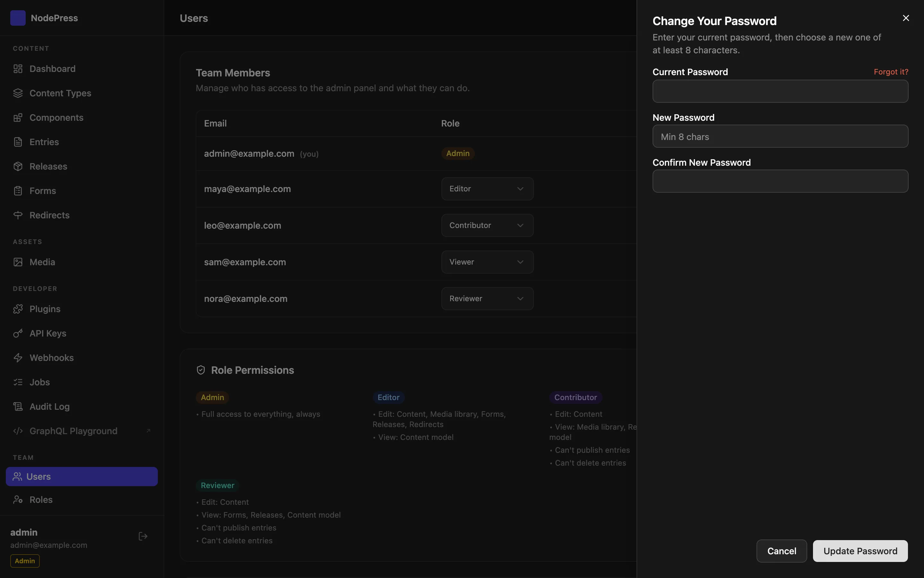
Task: Click the Forms clipboard icon
Action: tap(18, 191)
